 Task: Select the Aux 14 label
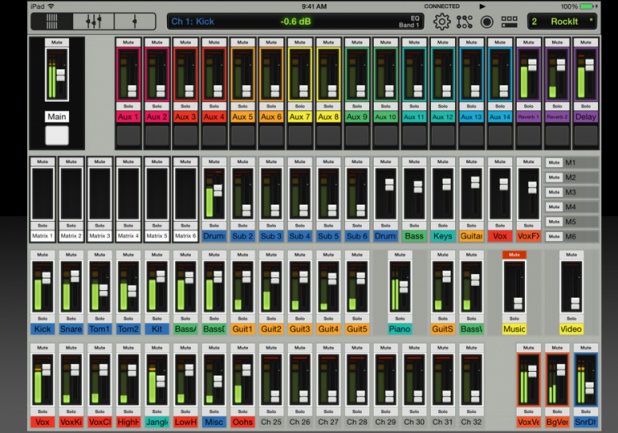click(500, 117)
